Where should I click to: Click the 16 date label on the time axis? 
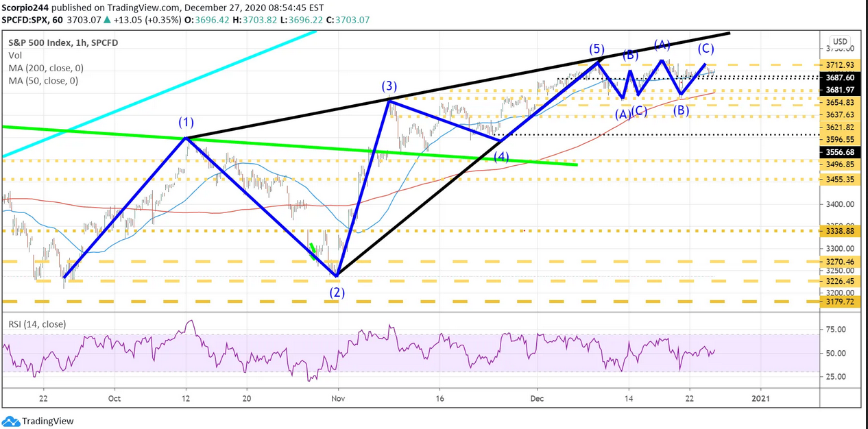[x=439, y=397]
